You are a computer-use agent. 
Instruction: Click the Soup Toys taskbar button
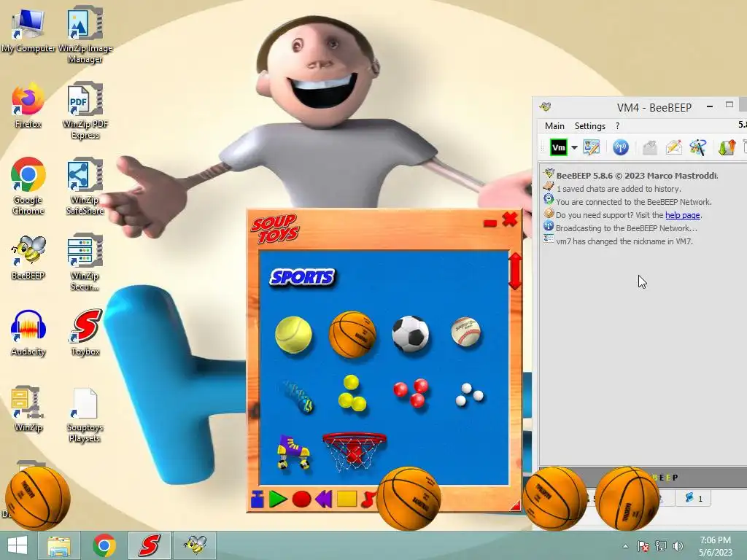(x=149, y=545)
